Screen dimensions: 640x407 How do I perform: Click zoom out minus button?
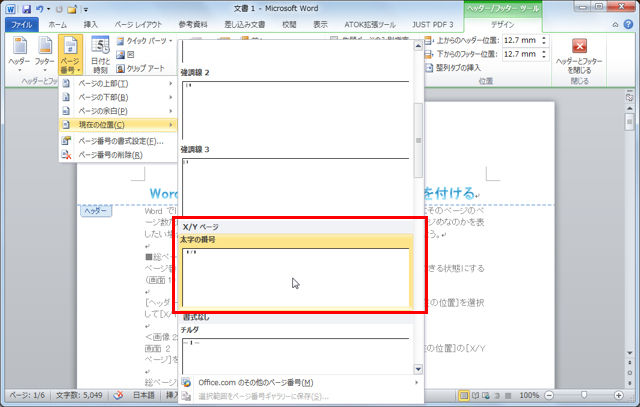tap(549, 395)
